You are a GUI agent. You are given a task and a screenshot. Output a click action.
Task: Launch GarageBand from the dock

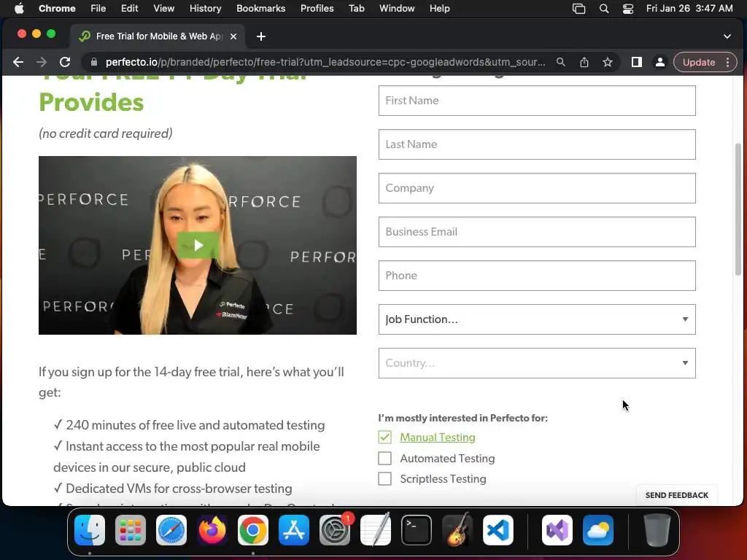pyautogui.click(x=457, y=530)
